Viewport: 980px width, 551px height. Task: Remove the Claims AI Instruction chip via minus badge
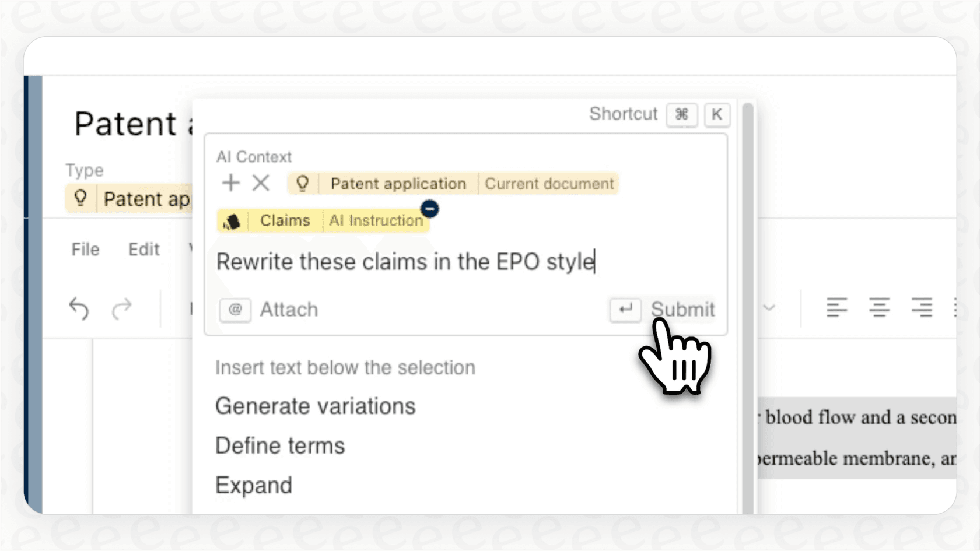tap(430, 208)
